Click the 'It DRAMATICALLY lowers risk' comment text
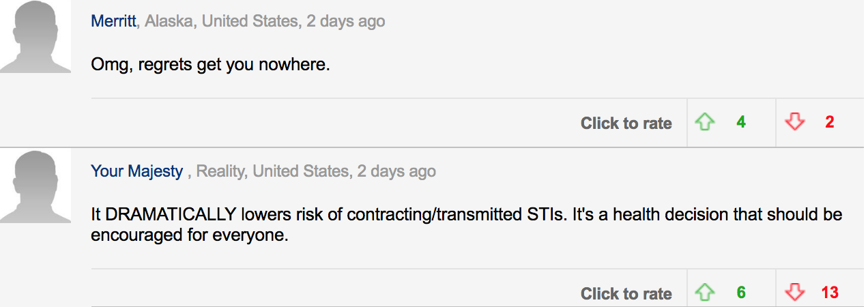Image resolution: width=868 pixels, height=307 pixels. click(467, 225)
